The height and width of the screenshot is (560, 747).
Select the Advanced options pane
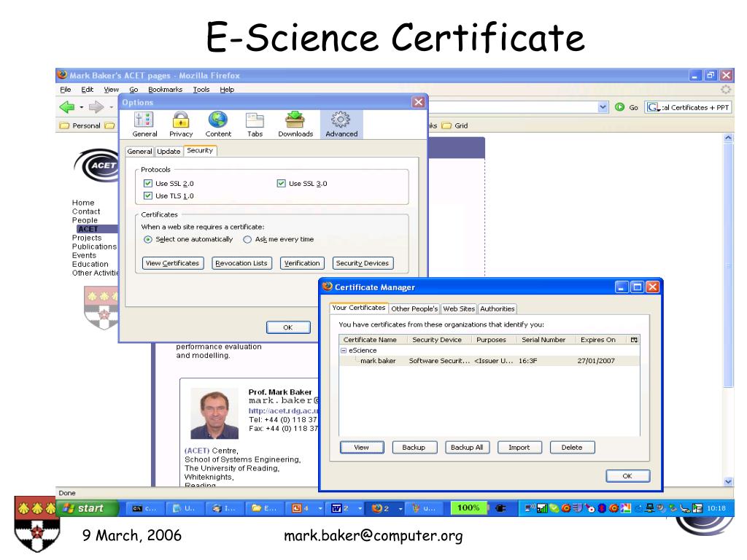click(x=341, y=125)
